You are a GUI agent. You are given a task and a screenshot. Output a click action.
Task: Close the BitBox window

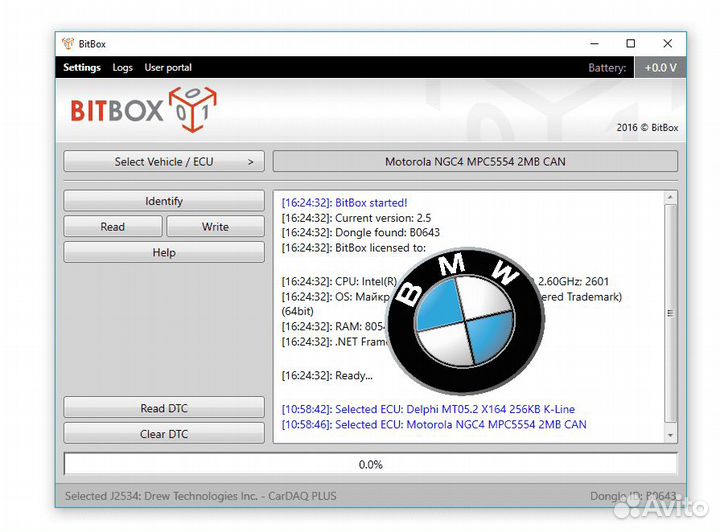[x=668, y=44]
